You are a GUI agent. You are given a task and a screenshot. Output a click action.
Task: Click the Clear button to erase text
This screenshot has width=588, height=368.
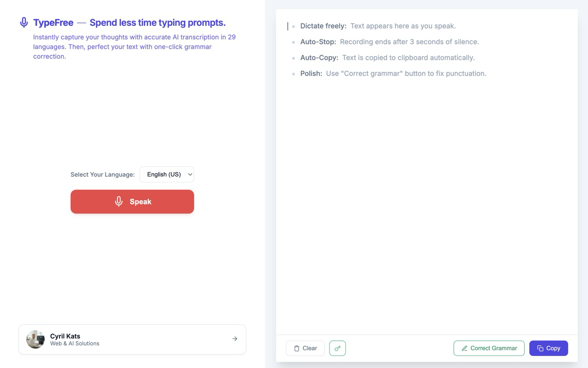click(305, 348)
